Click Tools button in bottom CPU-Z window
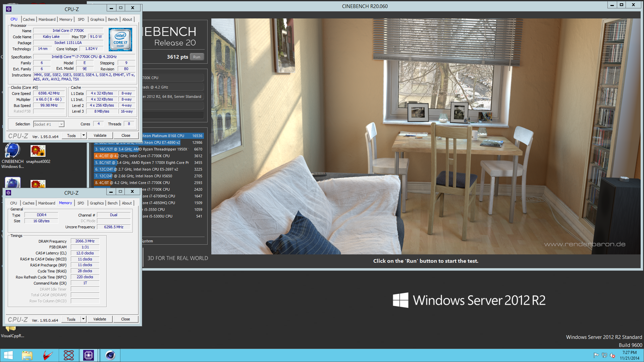 pos(71,319)
